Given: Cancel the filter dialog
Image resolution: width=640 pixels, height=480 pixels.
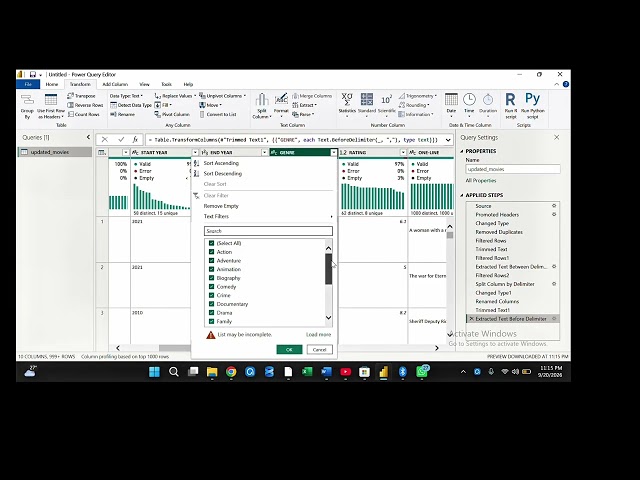Looking at the screenshot, I should (319, 350).
